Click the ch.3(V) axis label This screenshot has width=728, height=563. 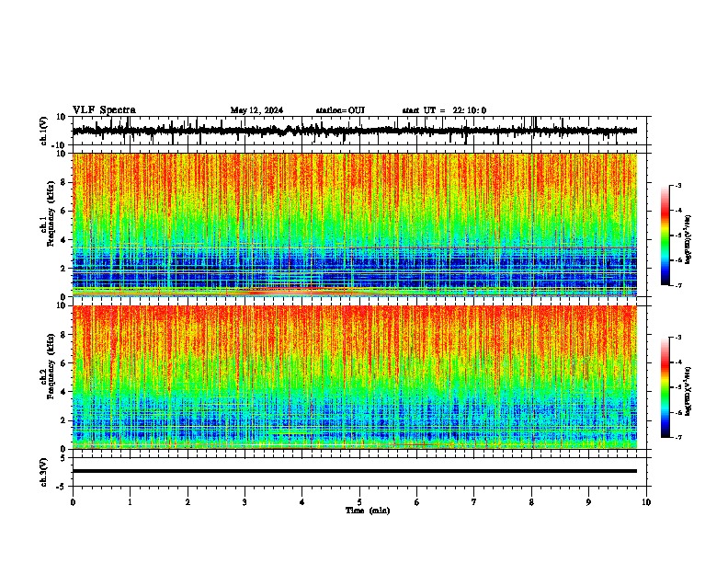click(x=44, y=473)
